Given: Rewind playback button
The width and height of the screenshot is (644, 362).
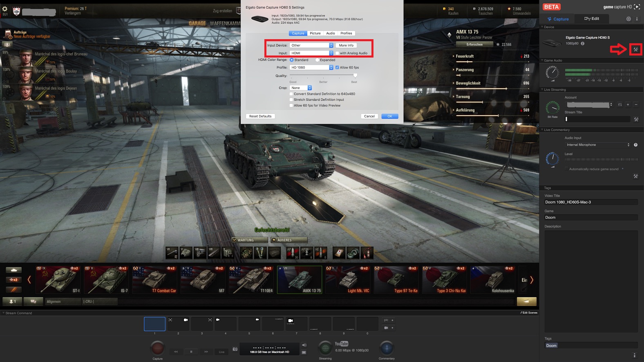Looking at the screenshot, I should click(x=176, y=351).
